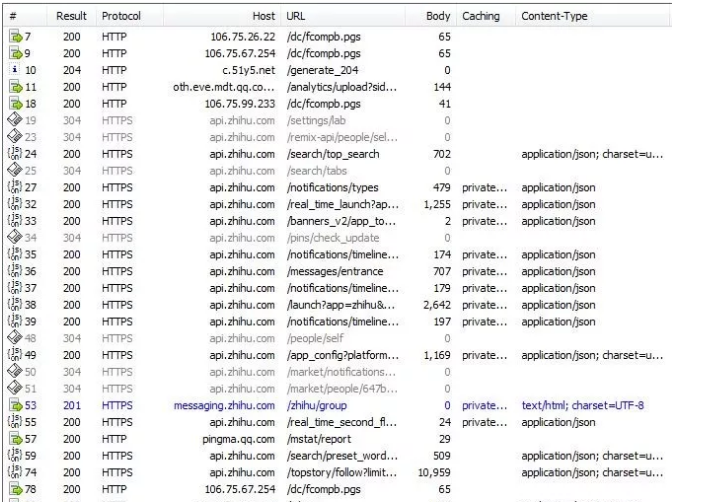The height and width of the screenshot is (502, 712).
Task: Select the /notifications/types URL
Action: [332, 187]
